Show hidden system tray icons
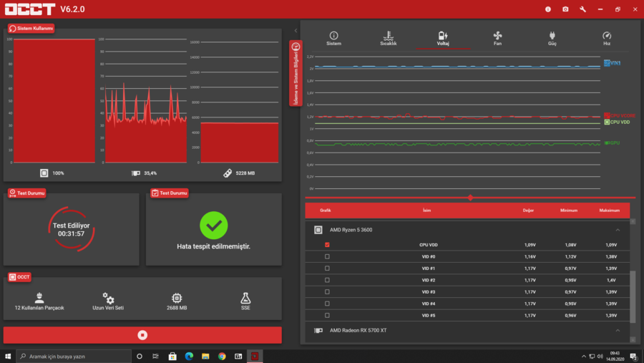The height and width of the screenshot is (363, 644). coord(584,356)
